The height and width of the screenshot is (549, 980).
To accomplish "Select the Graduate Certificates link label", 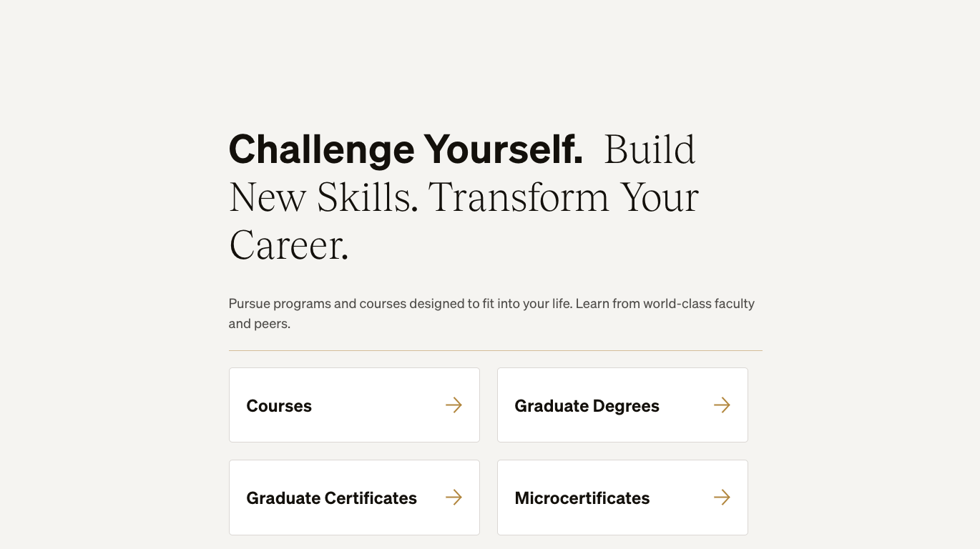I will [331, 498].
